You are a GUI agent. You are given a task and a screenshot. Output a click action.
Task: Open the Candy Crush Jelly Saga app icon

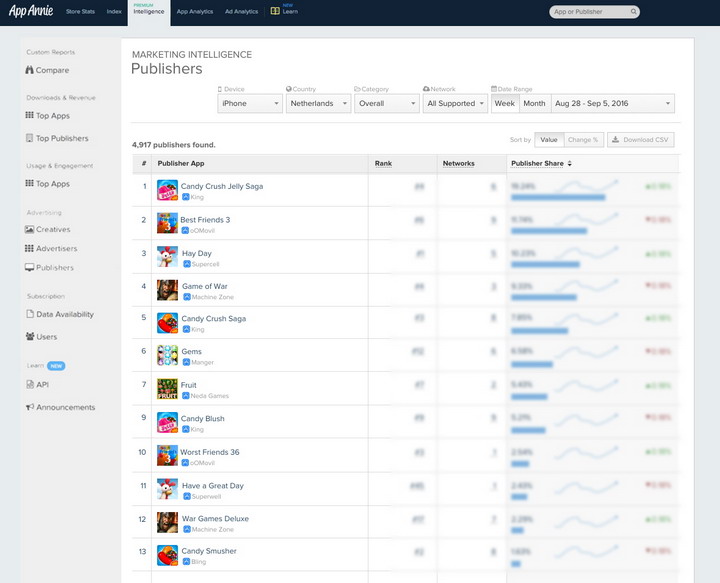(x=167, y=190)
